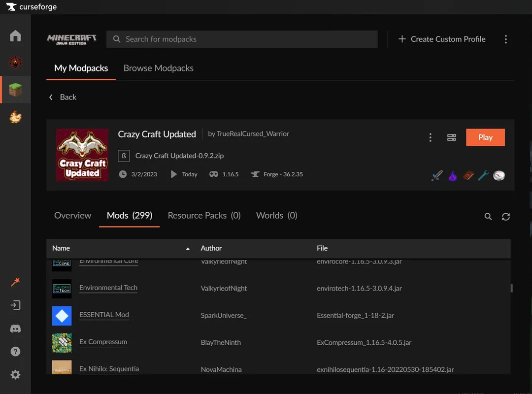The image size is (532, 394).
Task: Search mods using magnifier icon
Action: tap(488, 217)
